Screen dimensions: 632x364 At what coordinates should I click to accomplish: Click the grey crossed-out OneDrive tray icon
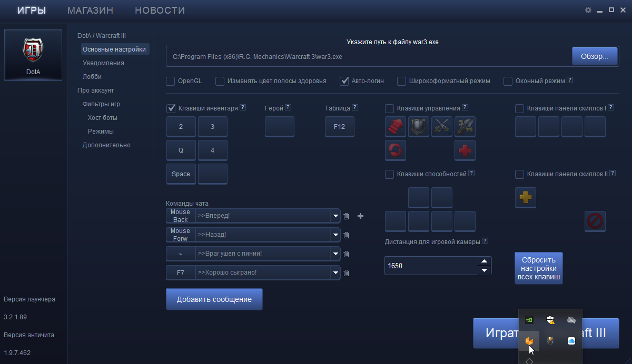(x=571, y=319)
